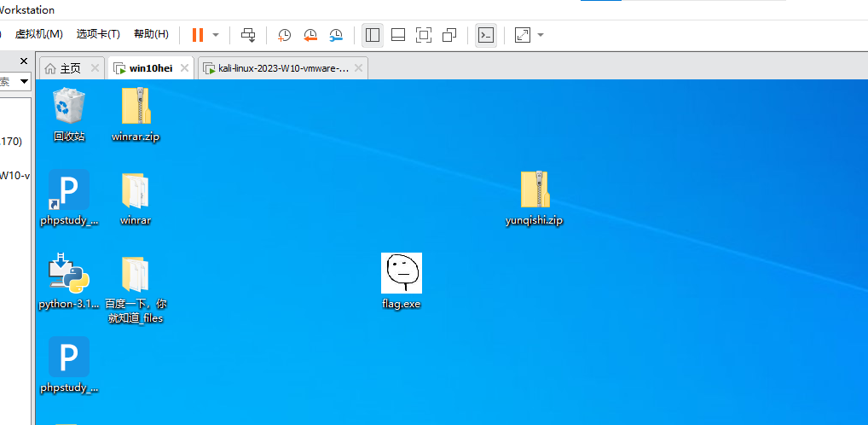Close the kali-linux tab
The width and height of the screenshot is (868, 425).
[x=358, y=68]
